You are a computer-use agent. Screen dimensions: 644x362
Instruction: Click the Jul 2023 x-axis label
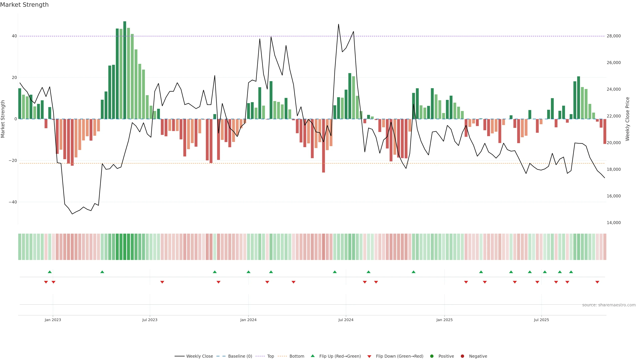point(150,320)
